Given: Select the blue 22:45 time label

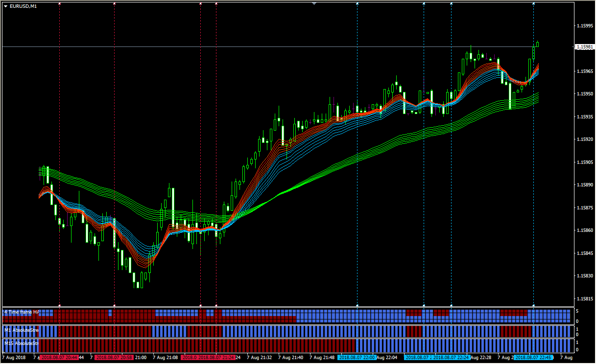Looking at the screenshot, I should 533,358.
